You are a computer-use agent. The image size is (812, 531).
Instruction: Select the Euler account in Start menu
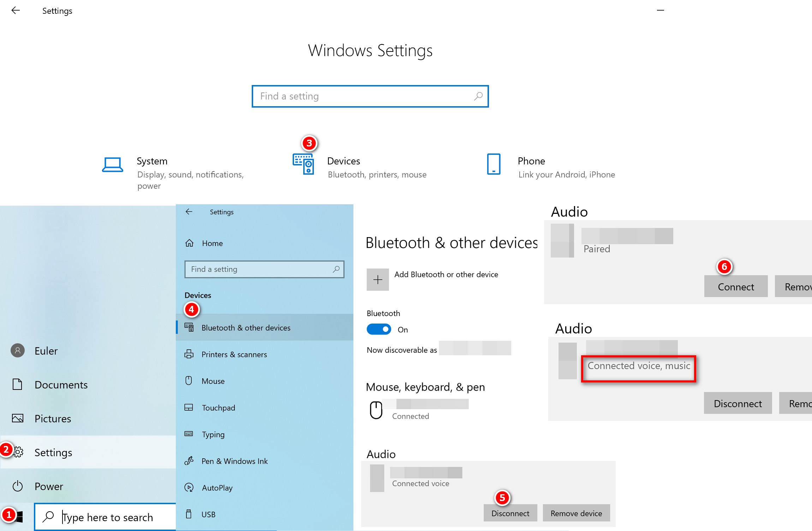pyautogui.click(x=88, y=351)
